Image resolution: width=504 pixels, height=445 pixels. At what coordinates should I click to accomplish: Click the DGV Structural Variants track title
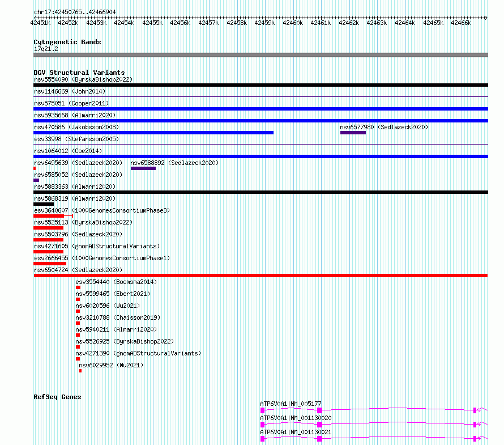(x=79, y=73)
